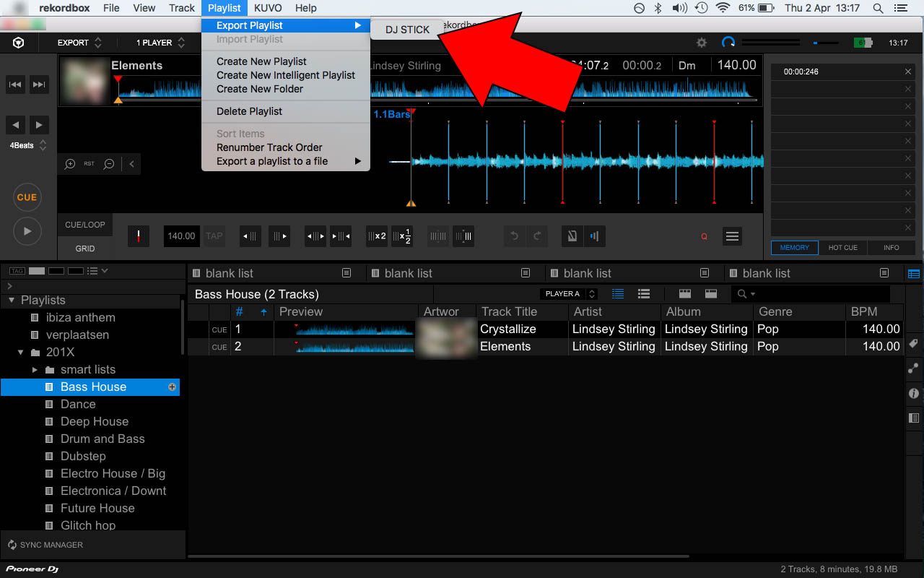
Task: Choose DJ STICK in the export submenu
Action: click(407, 30)
